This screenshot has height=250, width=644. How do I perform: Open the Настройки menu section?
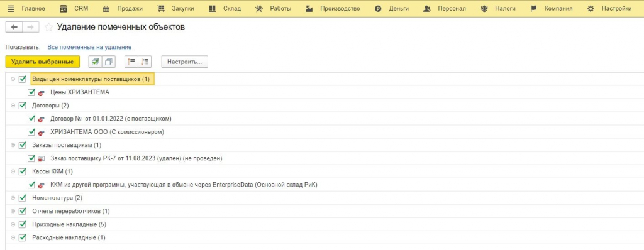(616, 9)
